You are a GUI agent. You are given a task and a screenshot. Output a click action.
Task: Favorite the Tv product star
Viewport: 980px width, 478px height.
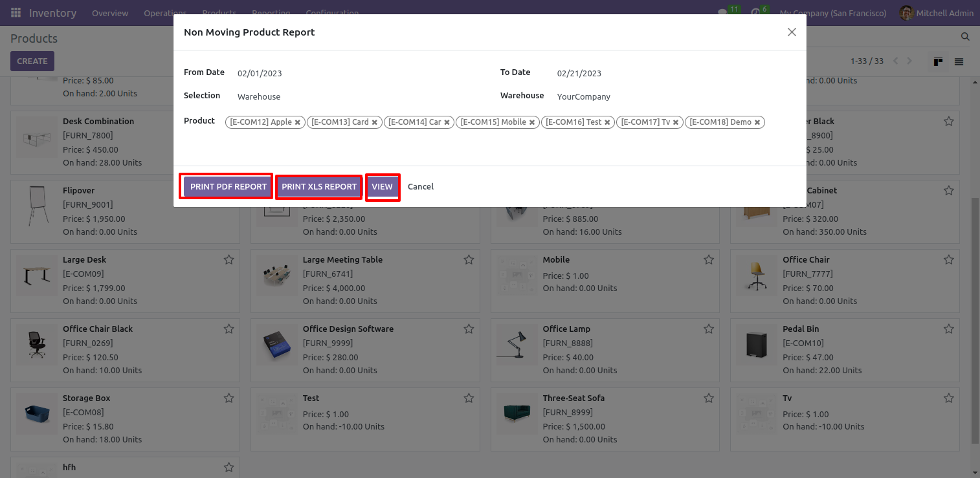(x=948, y=398)
